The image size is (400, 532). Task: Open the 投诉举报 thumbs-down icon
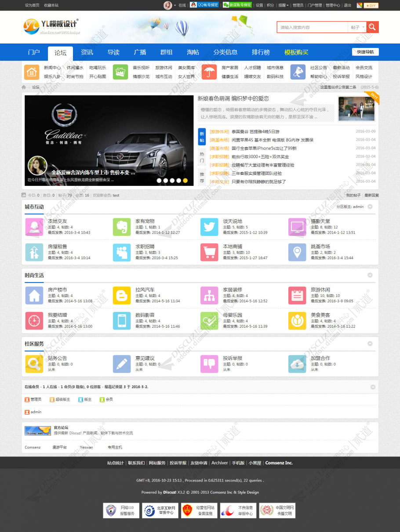click(209, 364)
